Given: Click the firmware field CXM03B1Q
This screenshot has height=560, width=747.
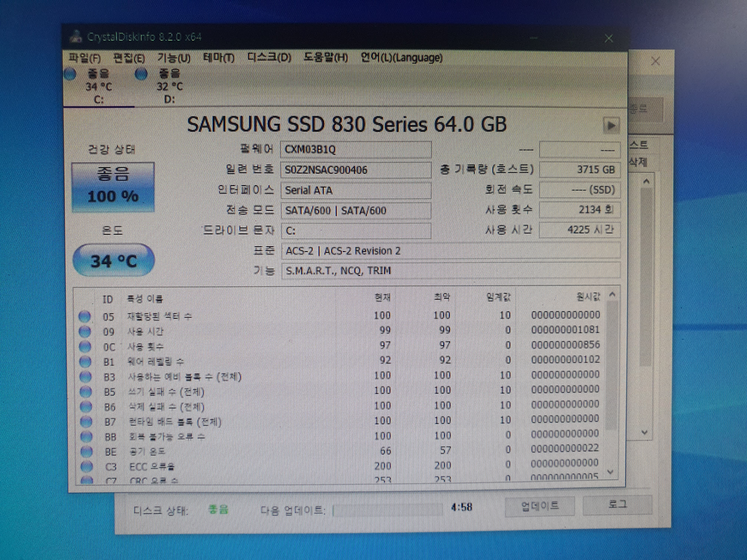Looking at the screenshot, I should tap(356, 149).
